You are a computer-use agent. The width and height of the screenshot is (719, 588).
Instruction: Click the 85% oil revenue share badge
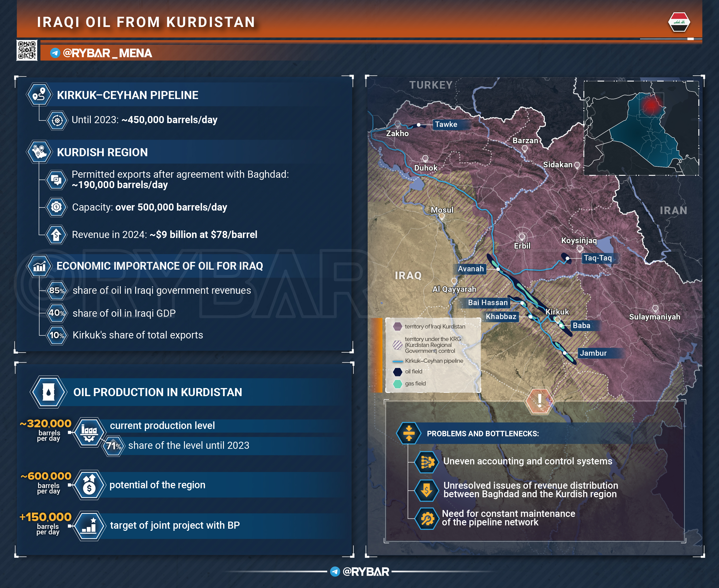pos(57,290)
